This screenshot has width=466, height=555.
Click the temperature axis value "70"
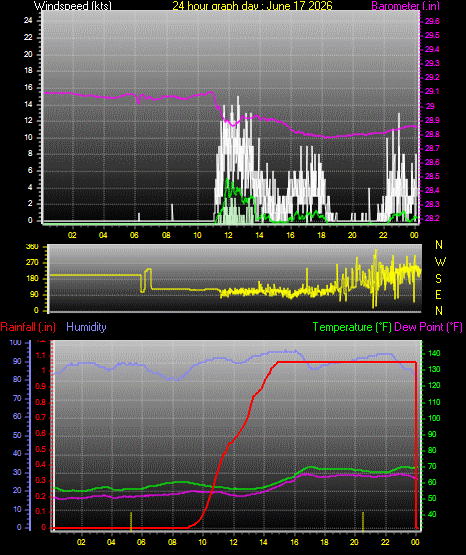point(432,467)
